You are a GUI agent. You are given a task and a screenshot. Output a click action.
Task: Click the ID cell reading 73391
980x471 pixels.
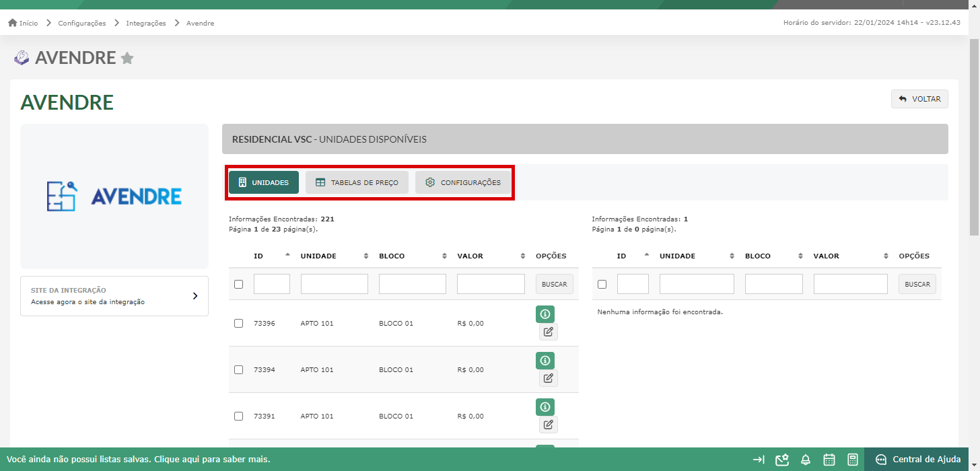pyautogui.click(x=265, y=416)
